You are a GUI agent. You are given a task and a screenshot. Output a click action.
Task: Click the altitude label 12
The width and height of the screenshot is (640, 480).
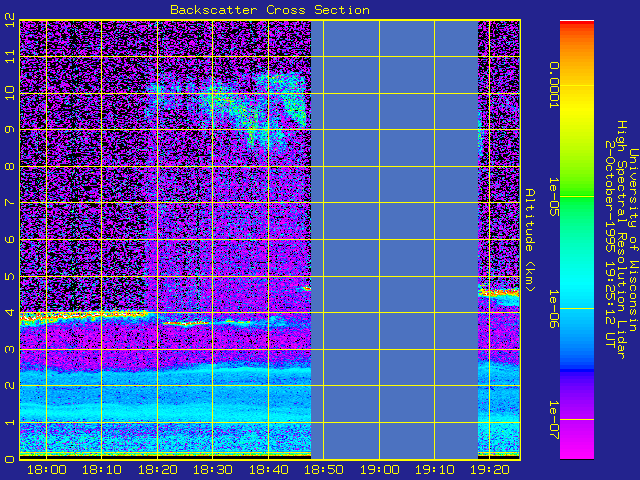click(10, 20)
